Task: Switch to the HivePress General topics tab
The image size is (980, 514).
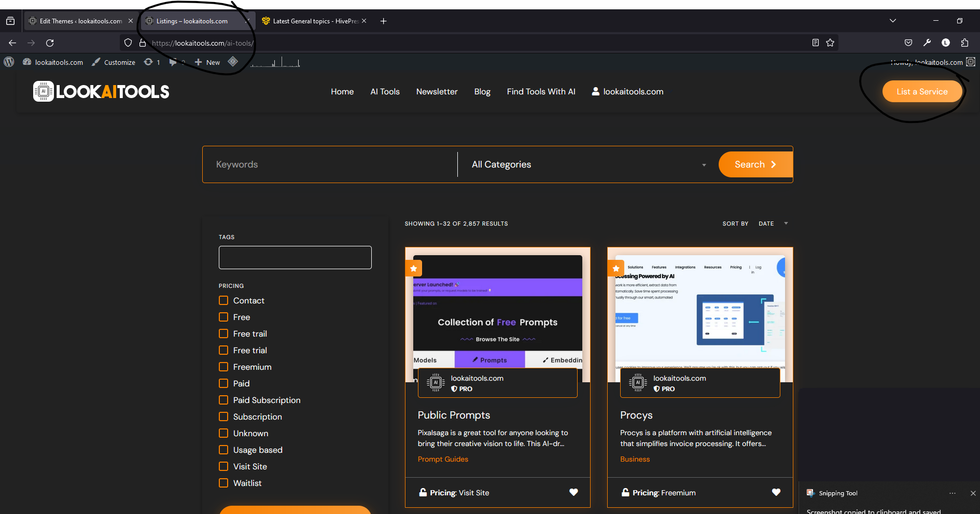Action: [315, 21]
